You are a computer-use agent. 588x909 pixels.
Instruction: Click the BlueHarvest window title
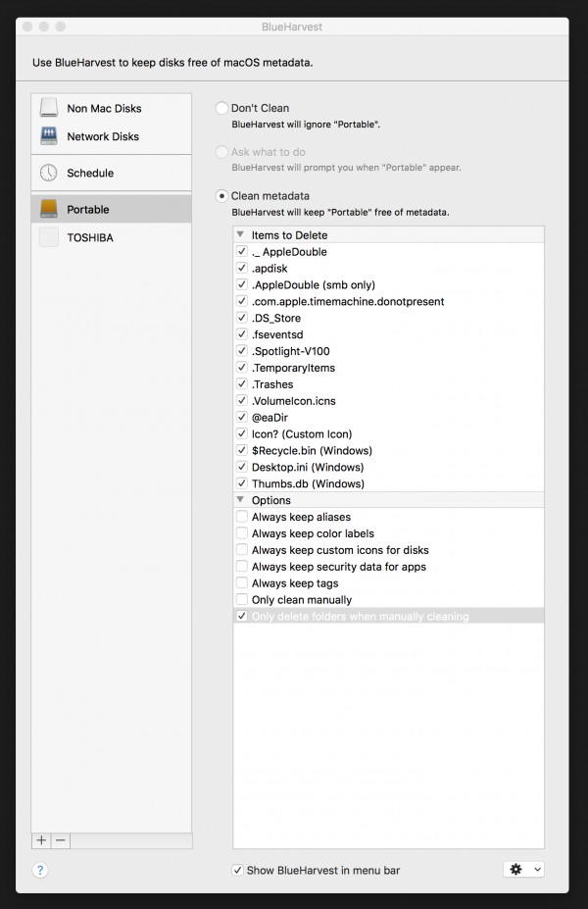292,26
